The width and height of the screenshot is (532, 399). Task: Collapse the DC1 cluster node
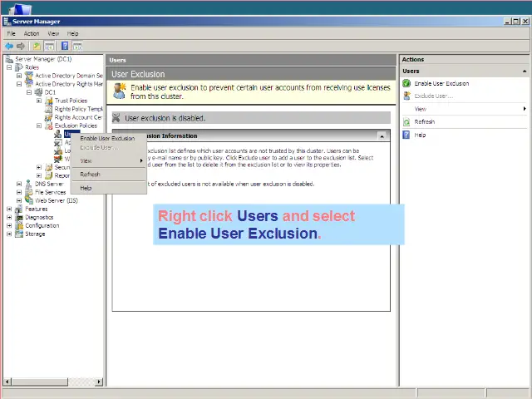[29, 92]
